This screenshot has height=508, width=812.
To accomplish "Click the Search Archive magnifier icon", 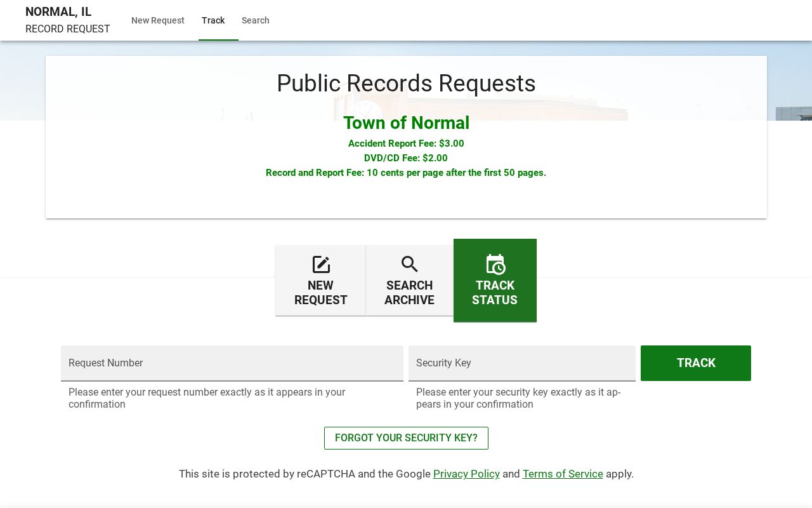I will [410, 264].
